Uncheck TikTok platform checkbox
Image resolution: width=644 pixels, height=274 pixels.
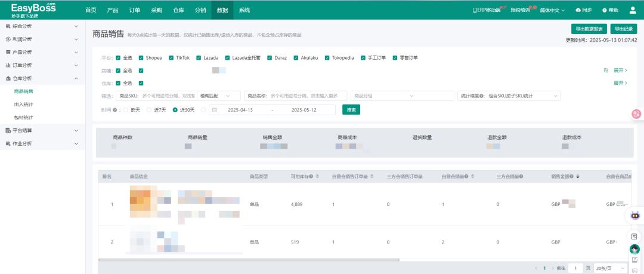[171, 57]
